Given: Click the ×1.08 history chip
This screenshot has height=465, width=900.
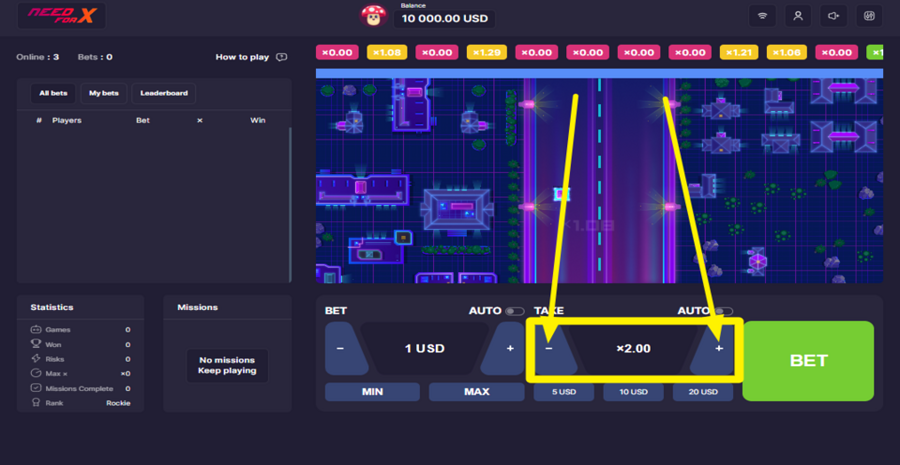Looking at the screenshot, I should 387,52.
